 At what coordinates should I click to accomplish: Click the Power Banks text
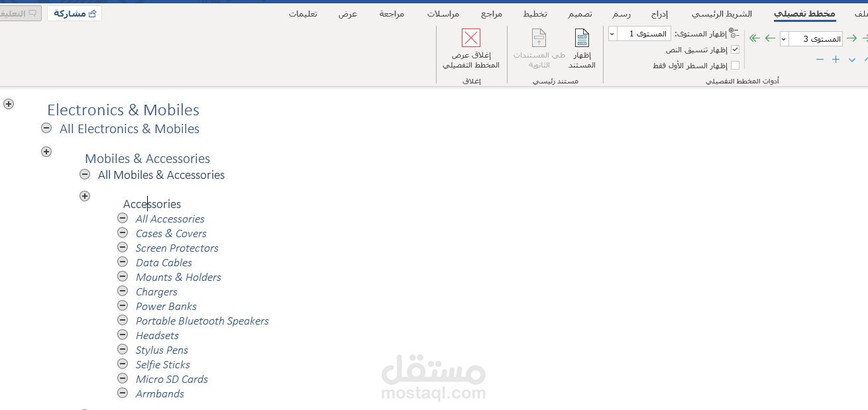pyautogui.click(x=166, y=306)
